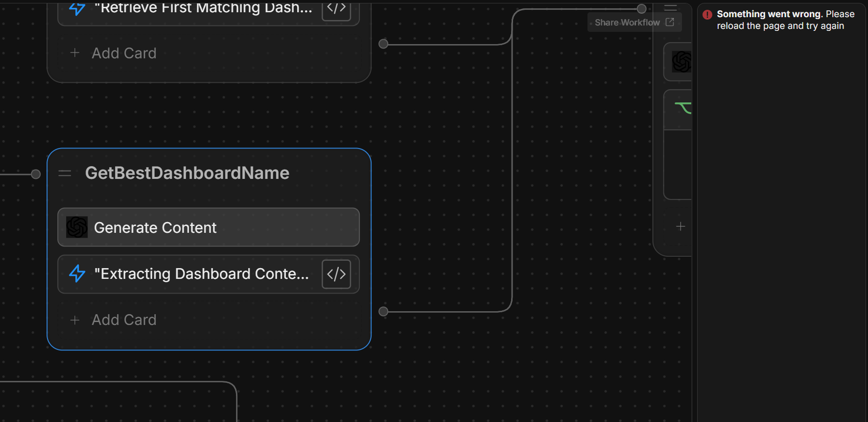Click the red error alert icon
Screen dimensions: 868x422
707,15
